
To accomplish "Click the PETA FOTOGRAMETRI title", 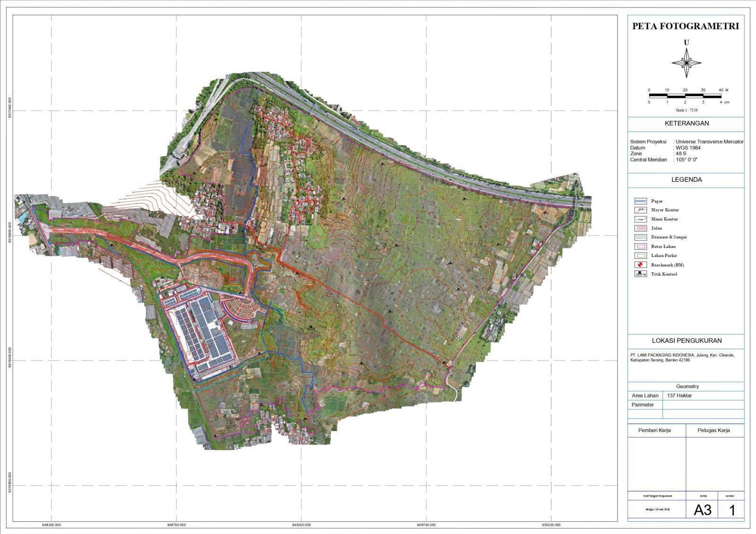I will 686,26.
